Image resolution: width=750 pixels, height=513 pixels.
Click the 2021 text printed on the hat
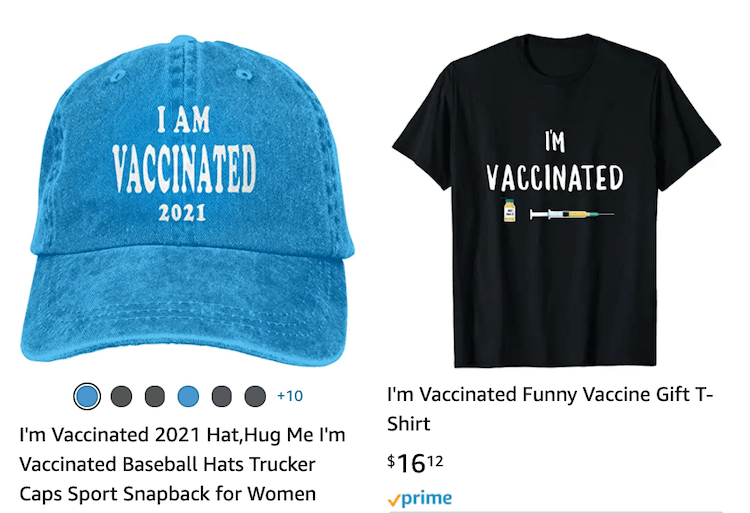click(x=182, y=213)
